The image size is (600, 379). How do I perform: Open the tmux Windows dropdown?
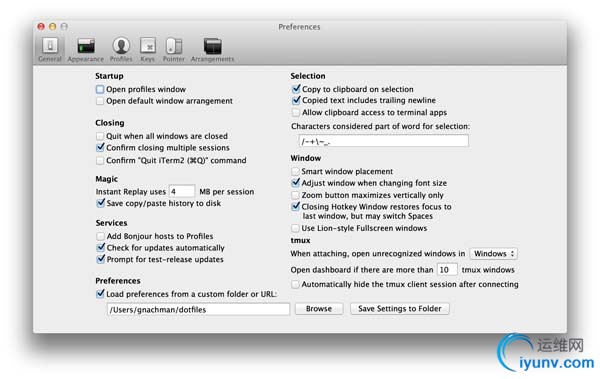click(x=494, y=253)
